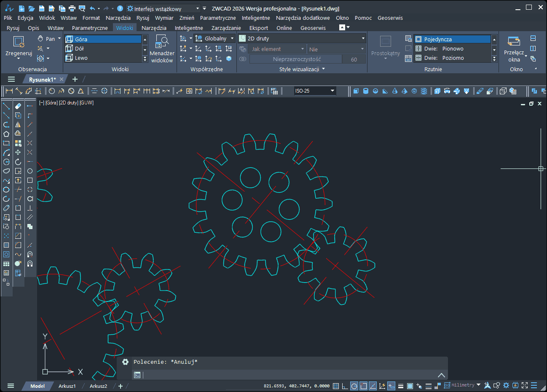Activate the Mirror tool
The width and height of the screenshot is (547, 392).
point(18,125)
